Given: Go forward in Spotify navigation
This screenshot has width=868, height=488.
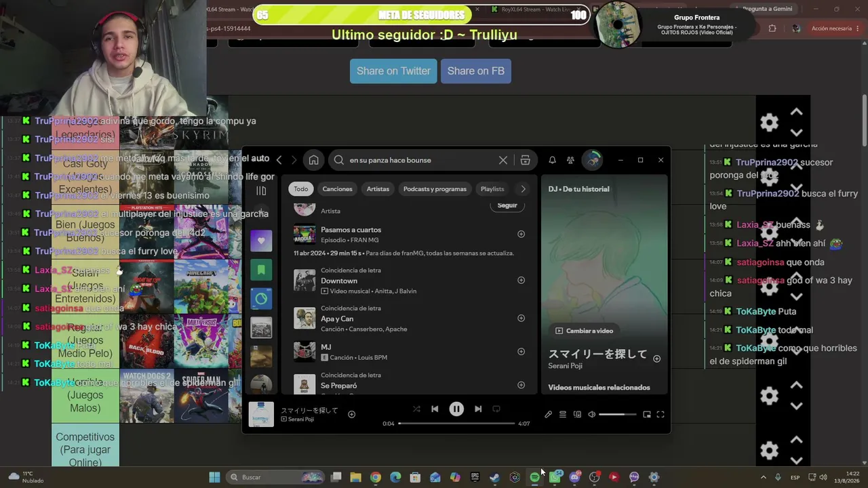Looking at the screenshot, I should point(294,160).
